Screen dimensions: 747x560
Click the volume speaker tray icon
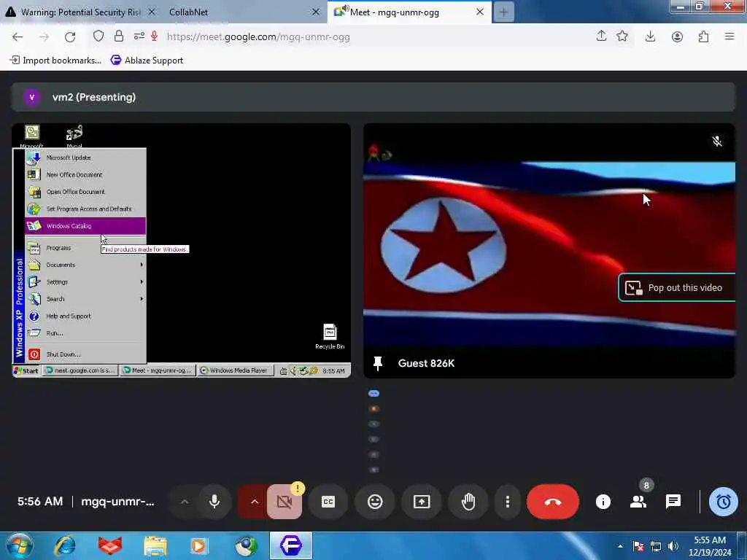point(673,546)
